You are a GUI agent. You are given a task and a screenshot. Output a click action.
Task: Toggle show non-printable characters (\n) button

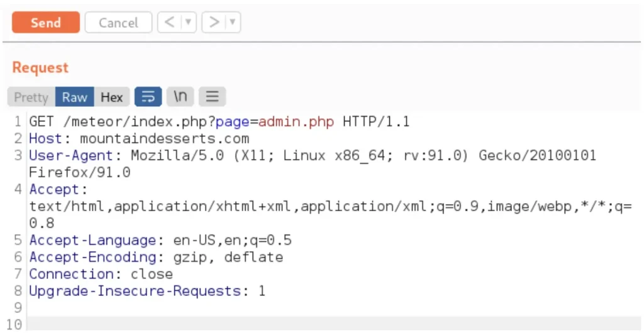point(180,97)
